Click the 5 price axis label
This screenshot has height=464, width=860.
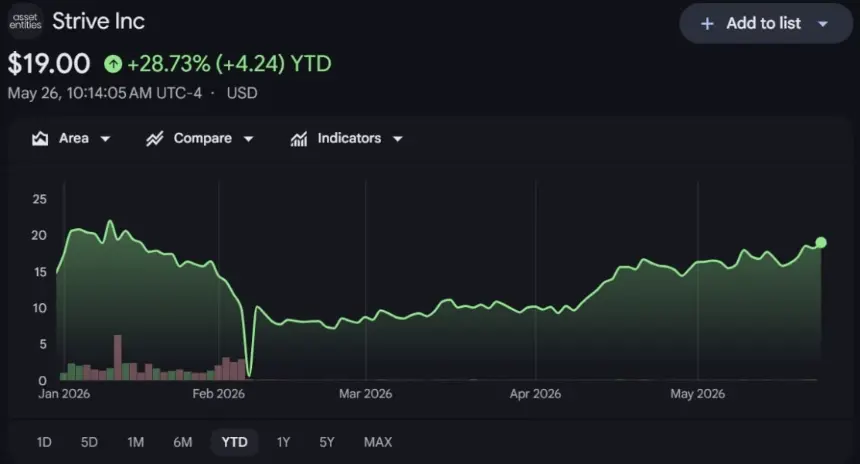click(43, 344)
